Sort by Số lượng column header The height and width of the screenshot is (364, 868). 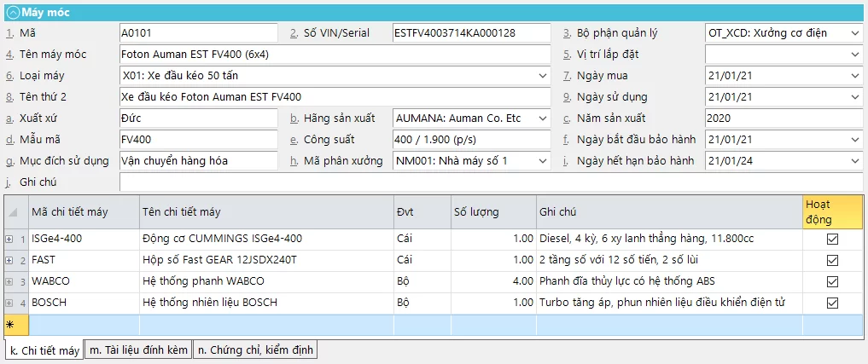click(x=493, y=212)
